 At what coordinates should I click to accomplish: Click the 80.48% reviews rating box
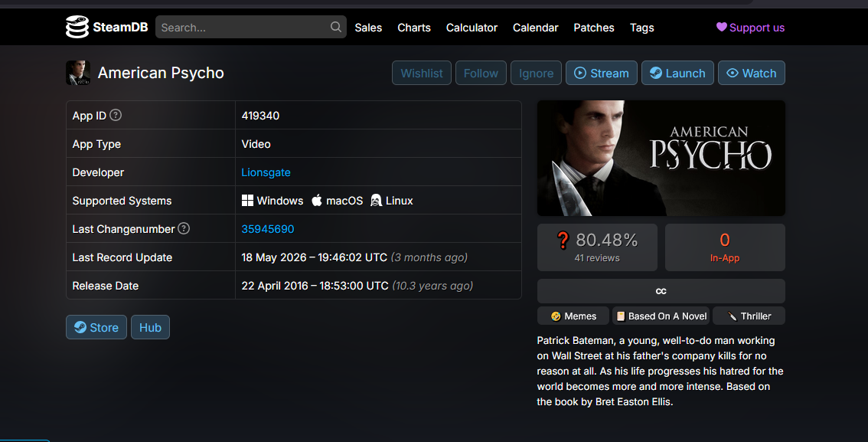click(597, 247)
